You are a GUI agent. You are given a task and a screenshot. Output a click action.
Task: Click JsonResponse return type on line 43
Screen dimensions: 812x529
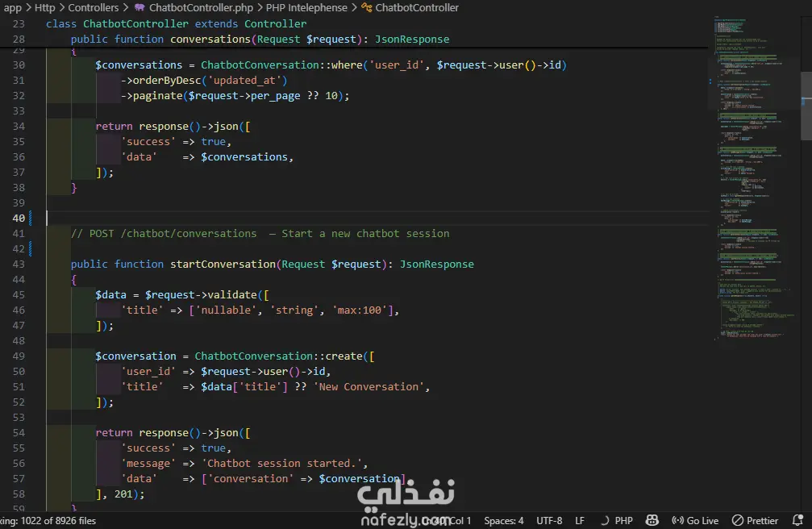[x=436, y=264]
